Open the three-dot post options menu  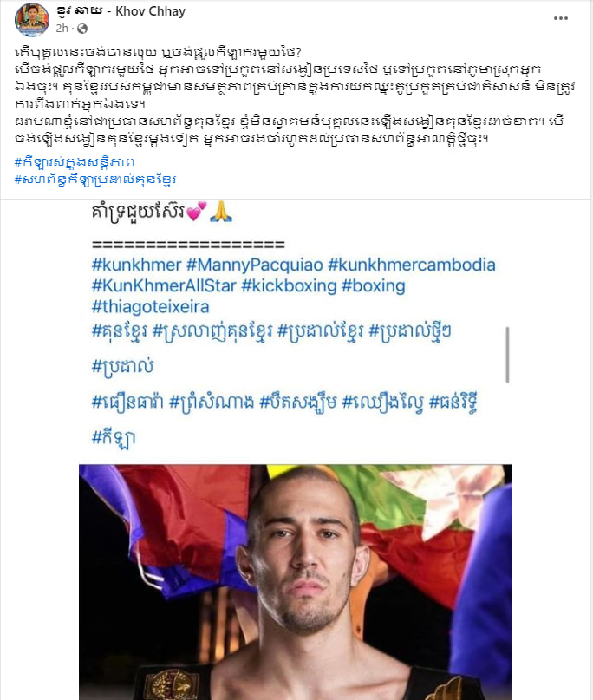560,18
